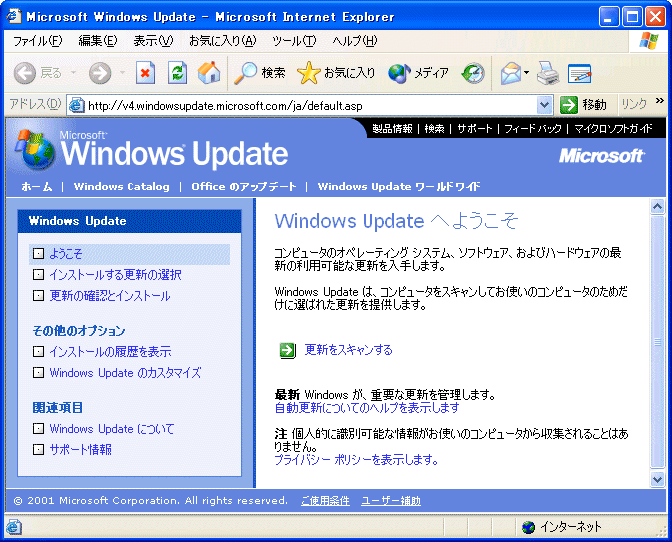Screen dimensions: 672x542
Task: Expand the address bar URL dropdown
Action: 544,105
